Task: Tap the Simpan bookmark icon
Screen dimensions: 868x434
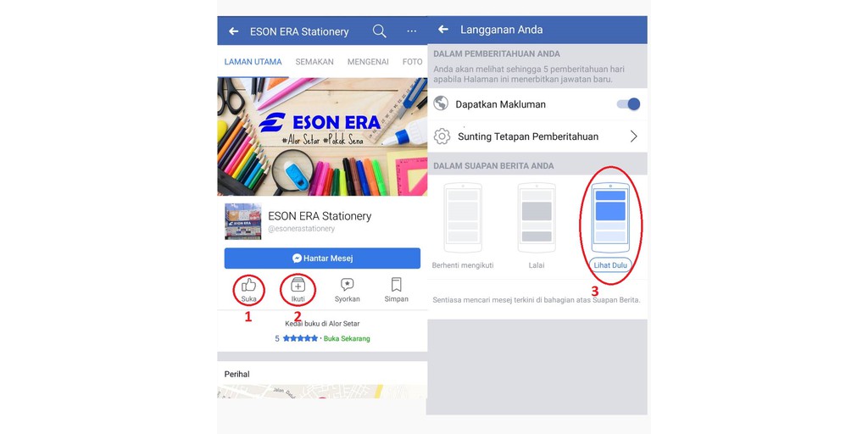Action: pyautogui.click(x=397, y=285)
